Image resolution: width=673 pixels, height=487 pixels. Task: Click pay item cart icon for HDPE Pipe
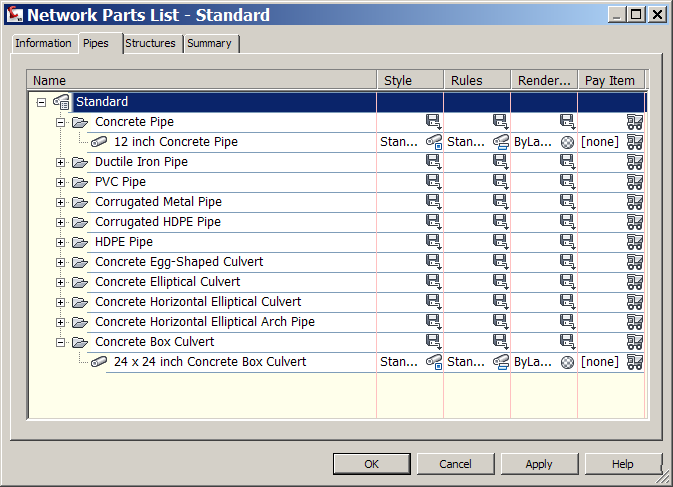[x=634, y=242]
